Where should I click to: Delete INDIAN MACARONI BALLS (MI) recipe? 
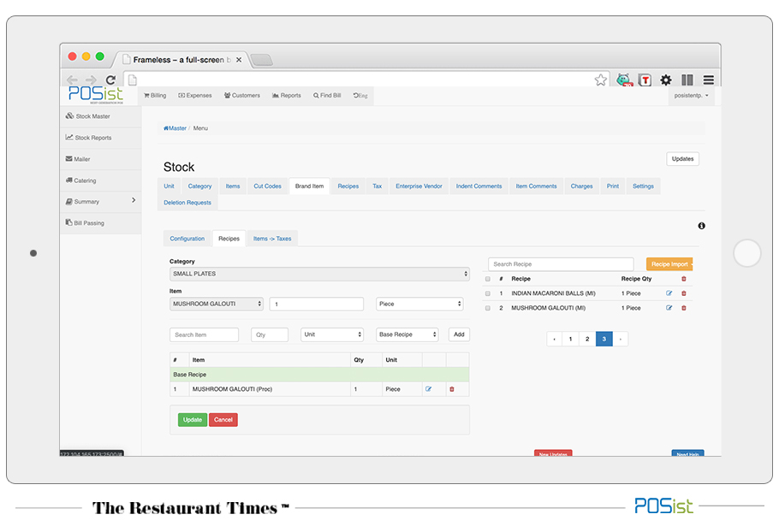pyautogui.click(x=684, y=293)
